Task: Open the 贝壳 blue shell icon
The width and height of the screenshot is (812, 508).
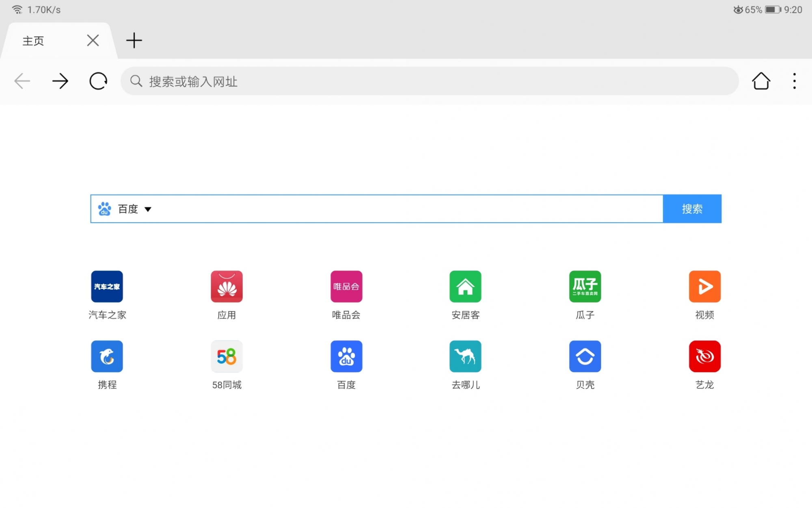Action: click(585, 356)
